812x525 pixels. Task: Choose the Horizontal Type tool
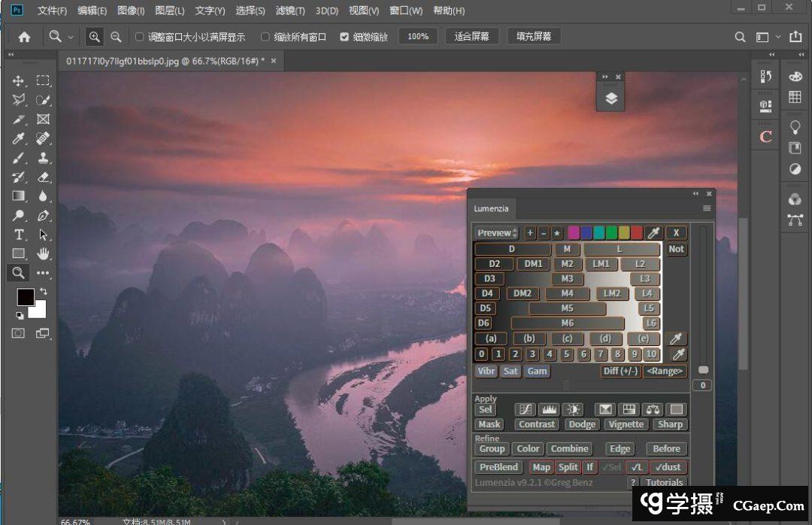(19, 235)
